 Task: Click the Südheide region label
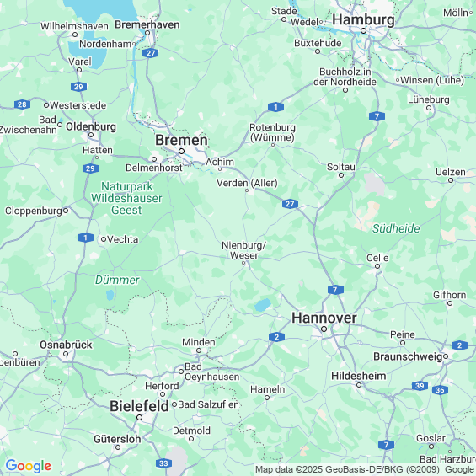[x=396, y=228]
